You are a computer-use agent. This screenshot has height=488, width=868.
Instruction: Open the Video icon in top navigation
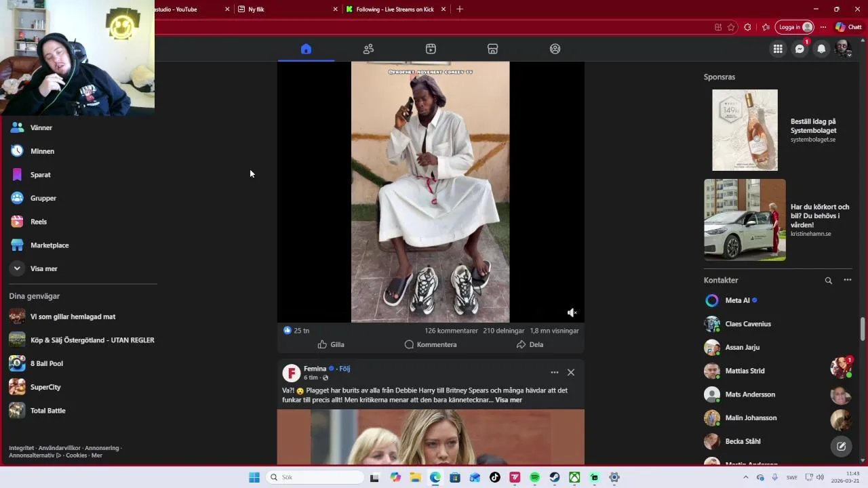coord(431,49)
